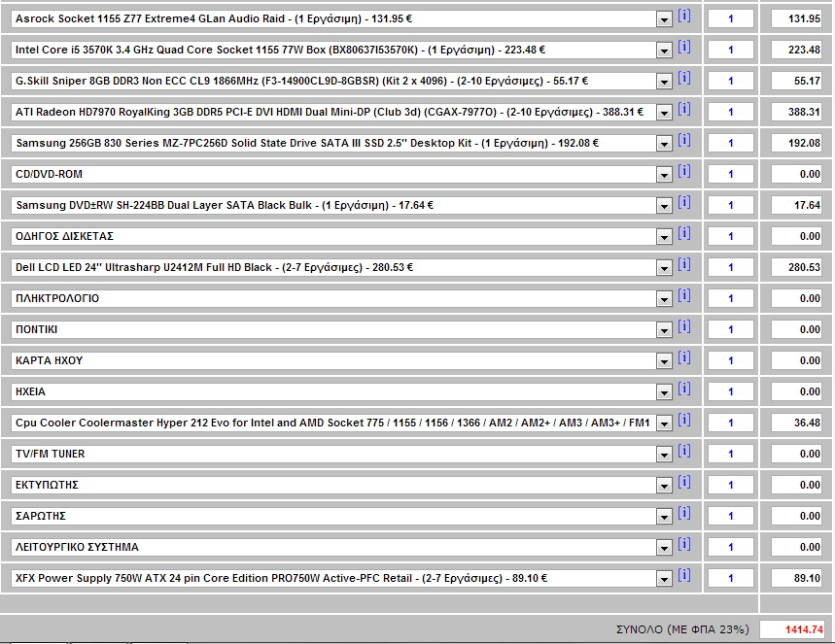This screenshot has width=835, height=644.
Task: Expand the ΠΟΝΤΙΚΙ dropdown
Action: click(664, 330)
